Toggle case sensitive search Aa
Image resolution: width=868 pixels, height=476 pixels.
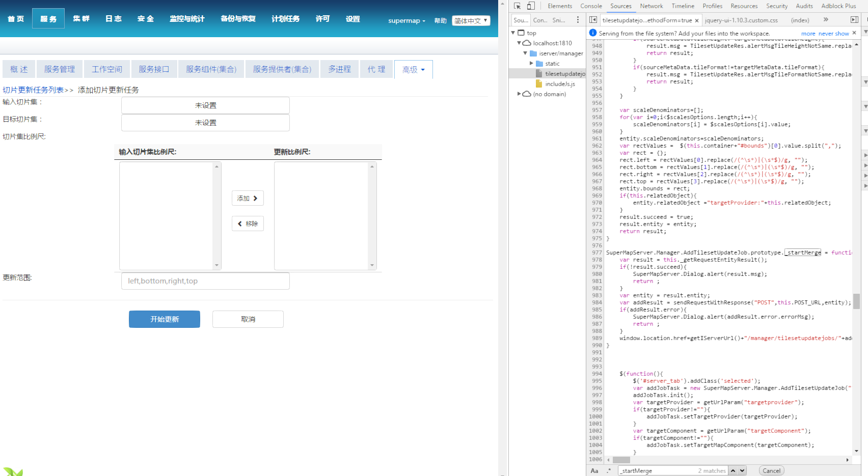pos(594,471)
